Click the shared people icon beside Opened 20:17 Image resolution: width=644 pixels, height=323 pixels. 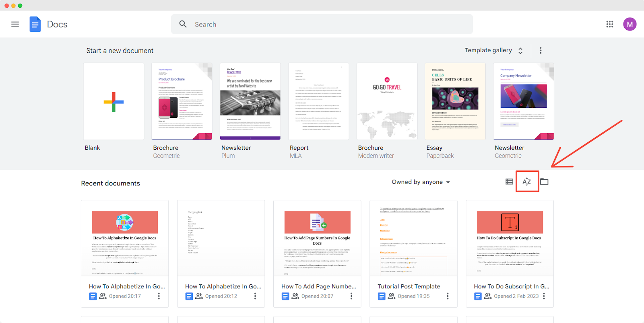[x=103, y=296]
